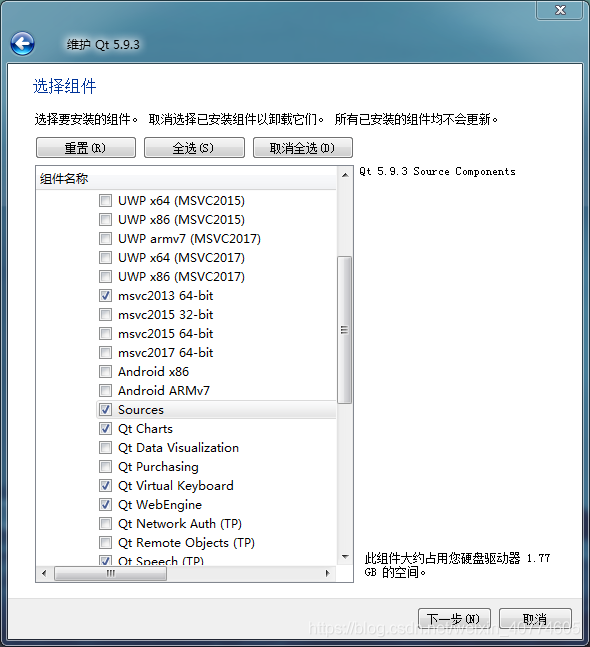The image size is (590, 647).
Task: Click the 组件名称 column header
Action: coord(186,179)
